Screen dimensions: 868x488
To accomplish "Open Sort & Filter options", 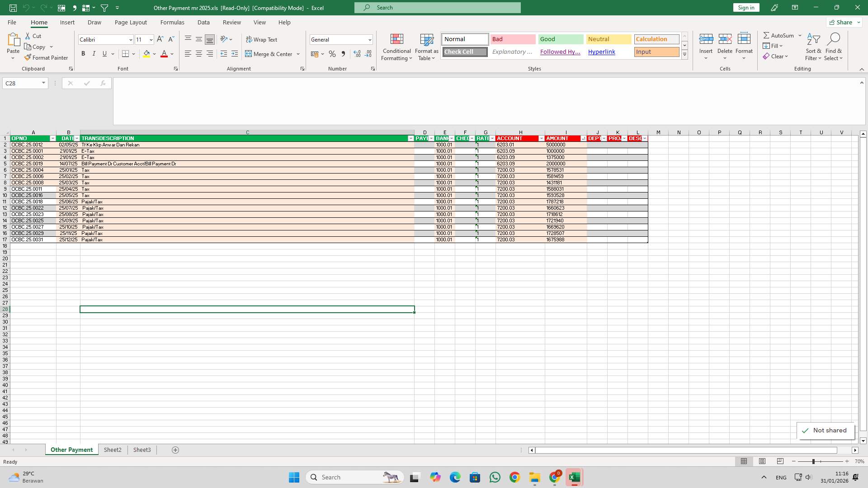I will [813, 47].
